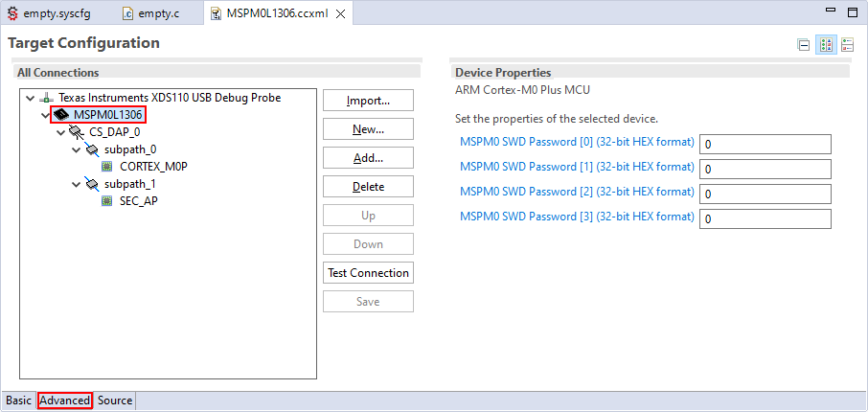Switch to the Basic configuration tab

coord(18,401)
